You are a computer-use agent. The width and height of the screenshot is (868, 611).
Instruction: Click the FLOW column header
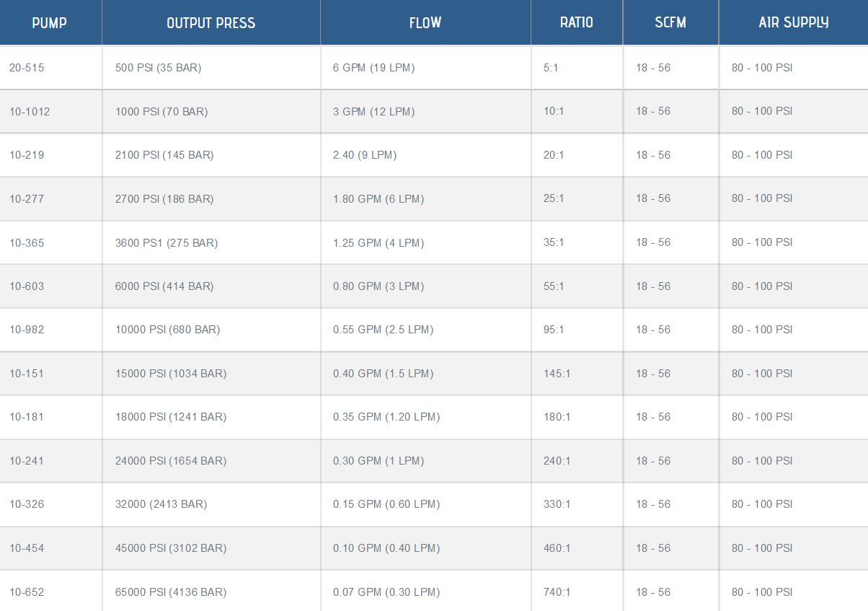pos(425,23)
